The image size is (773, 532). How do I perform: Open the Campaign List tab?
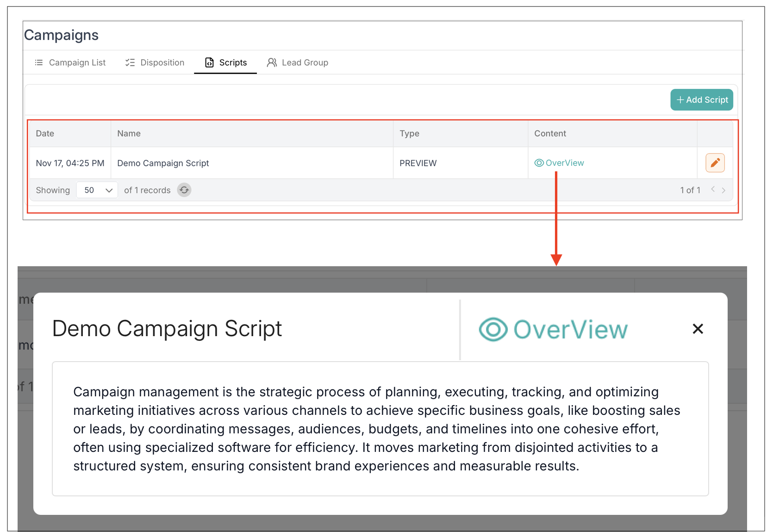tap(70, 63)
